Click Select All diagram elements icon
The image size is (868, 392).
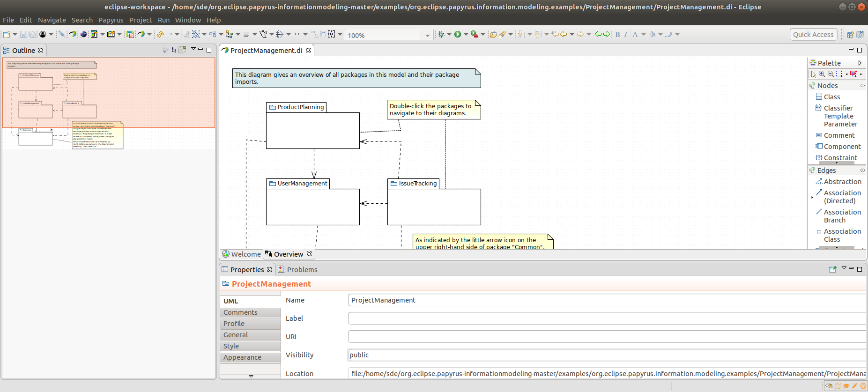196,34
